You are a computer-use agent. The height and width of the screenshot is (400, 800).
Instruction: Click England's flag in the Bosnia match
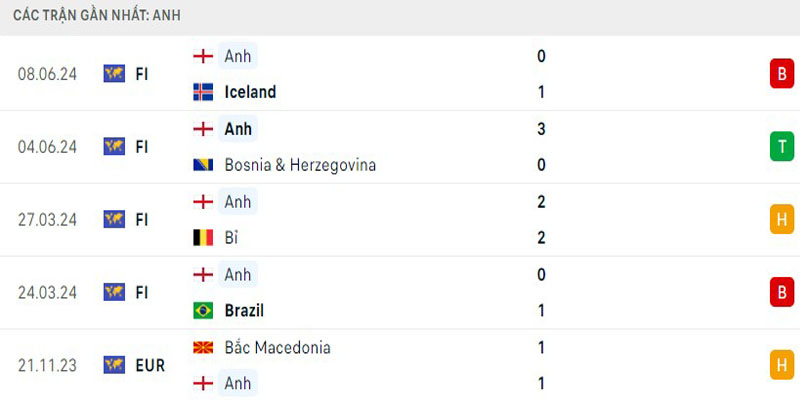[203, 129]
